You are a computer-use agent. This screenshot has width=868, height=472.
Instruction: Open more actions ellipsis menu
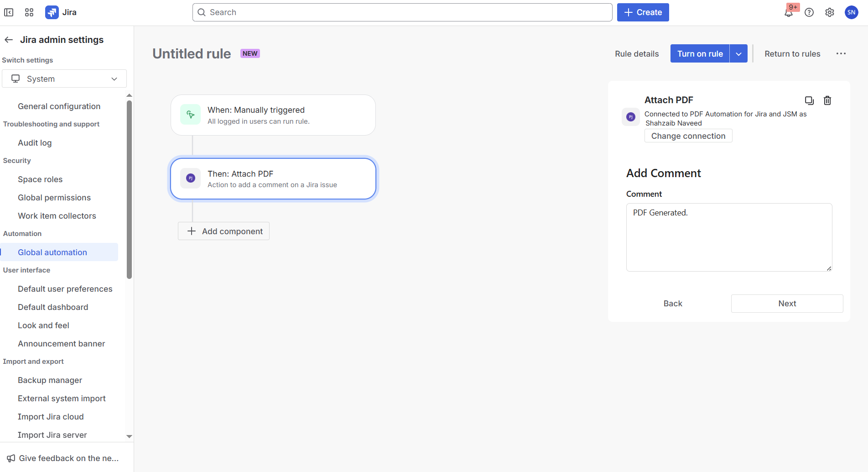(x=841, y=53)
